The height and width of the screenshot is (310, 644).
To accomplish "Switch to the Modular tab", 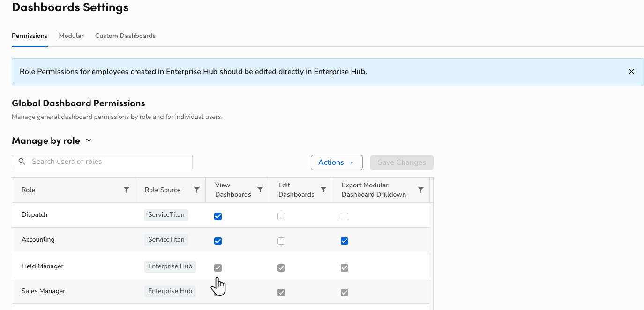I will click(x=71, y=36).
